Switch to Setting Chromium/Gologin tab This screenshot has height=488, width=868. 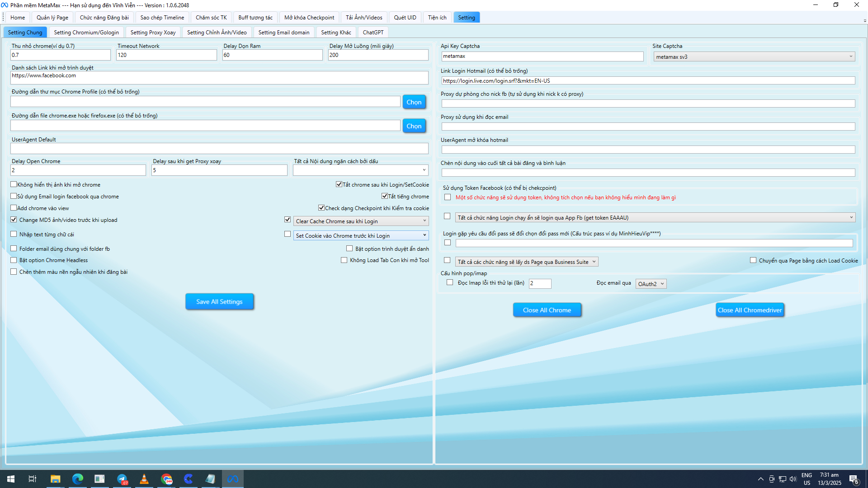[x=86, y=33]
